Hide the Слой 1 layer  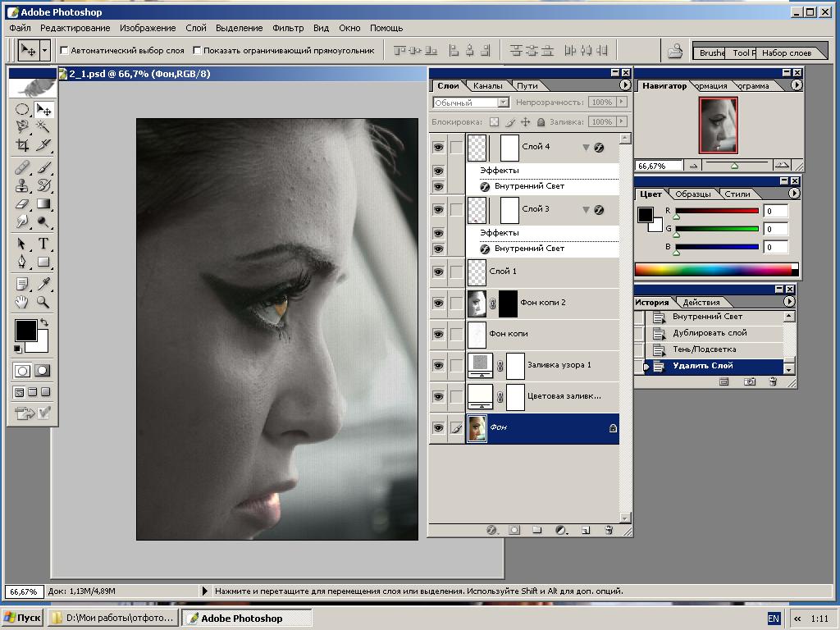(x=438, y=272)
